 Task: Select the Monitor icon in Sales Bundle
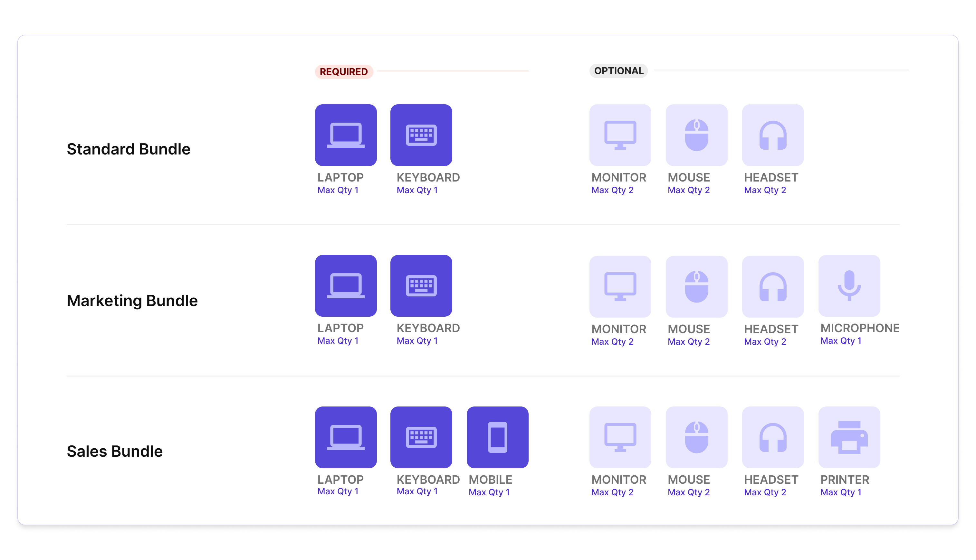point(620,437)
